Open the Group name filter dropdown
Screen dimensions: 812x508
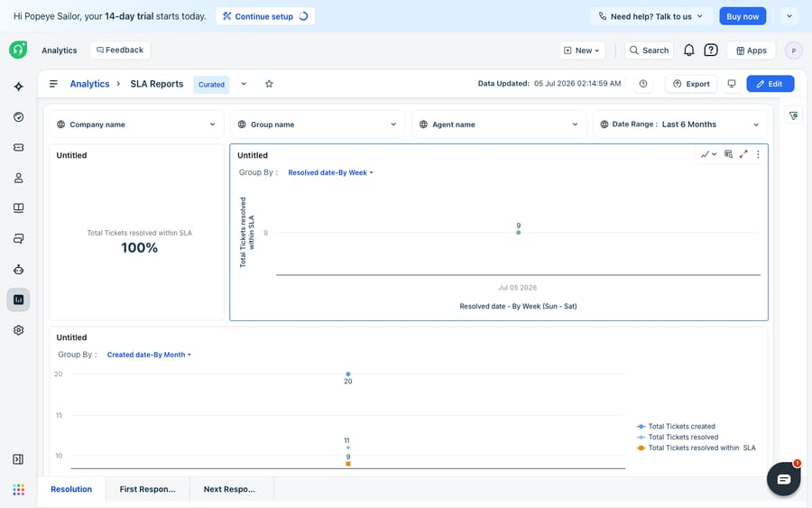(x=318, y=125)
